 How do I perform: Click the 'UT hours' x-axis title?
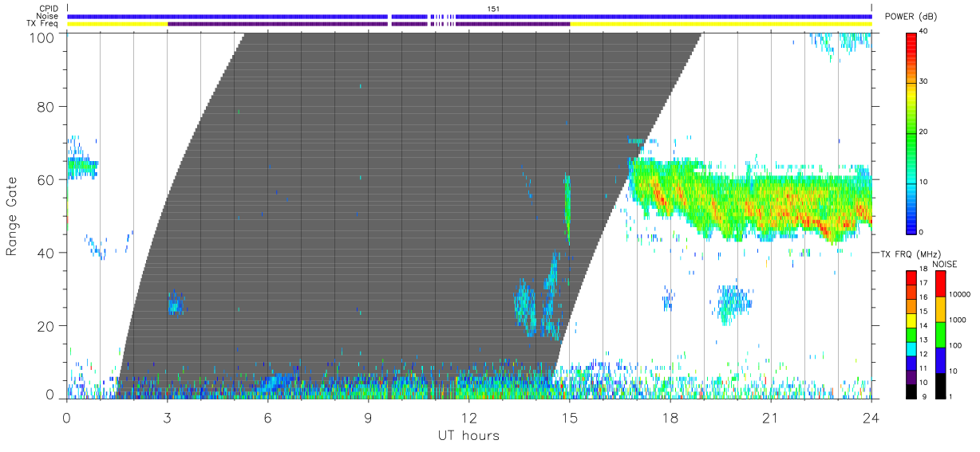point(468,435)
